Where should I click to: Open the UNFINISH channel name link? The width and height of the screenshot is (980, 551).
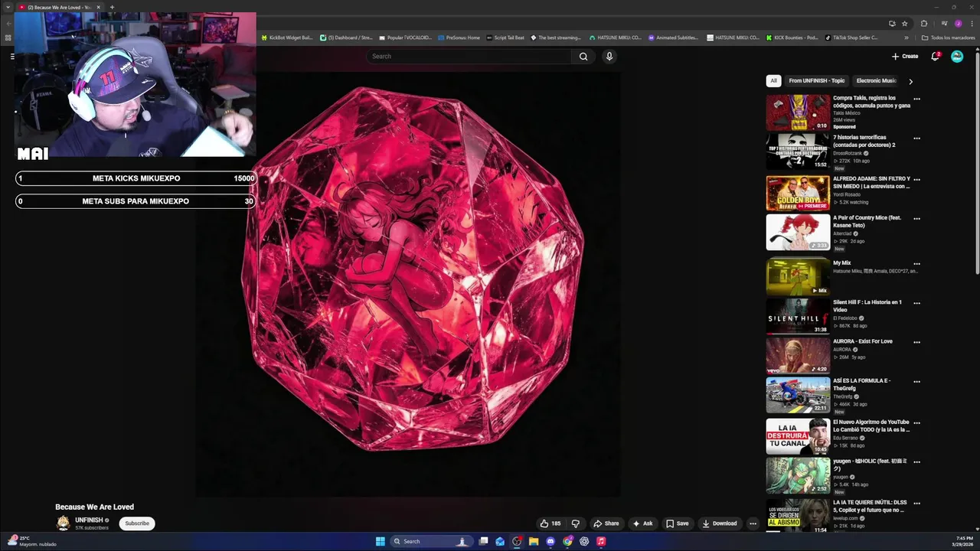89,520
